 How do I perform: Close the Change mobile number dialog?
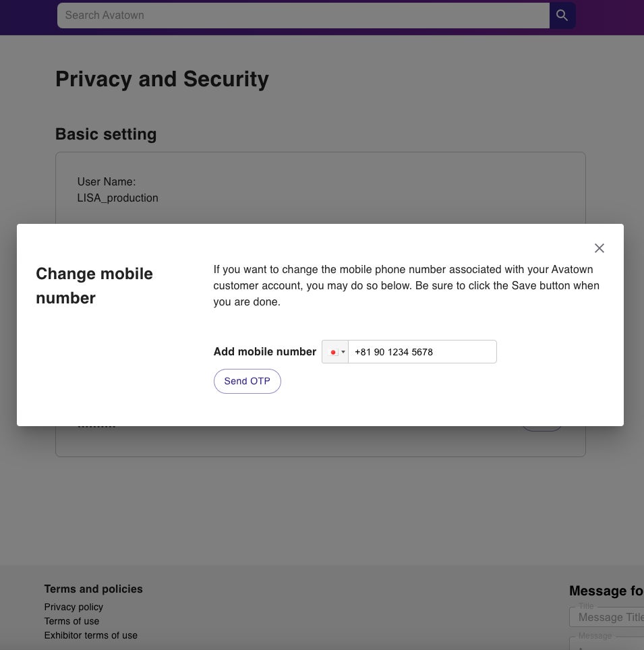click(599, 248)
